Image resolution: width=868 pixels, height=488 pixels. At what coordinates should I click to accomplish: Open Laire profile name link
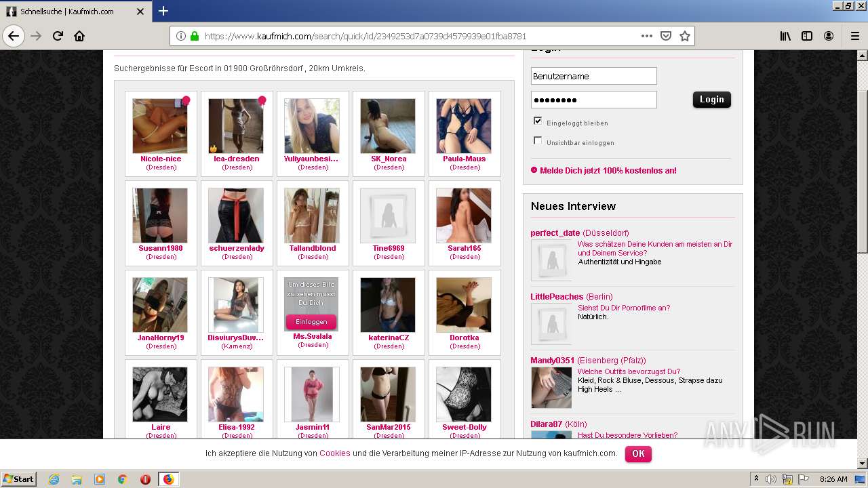pyautogui.click(x=161, y=427)
